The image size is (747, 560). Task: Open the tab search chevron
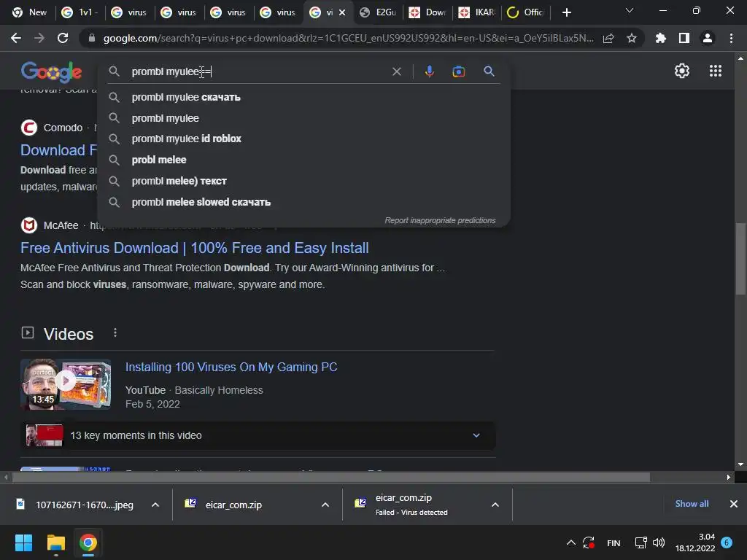point(630,10)
